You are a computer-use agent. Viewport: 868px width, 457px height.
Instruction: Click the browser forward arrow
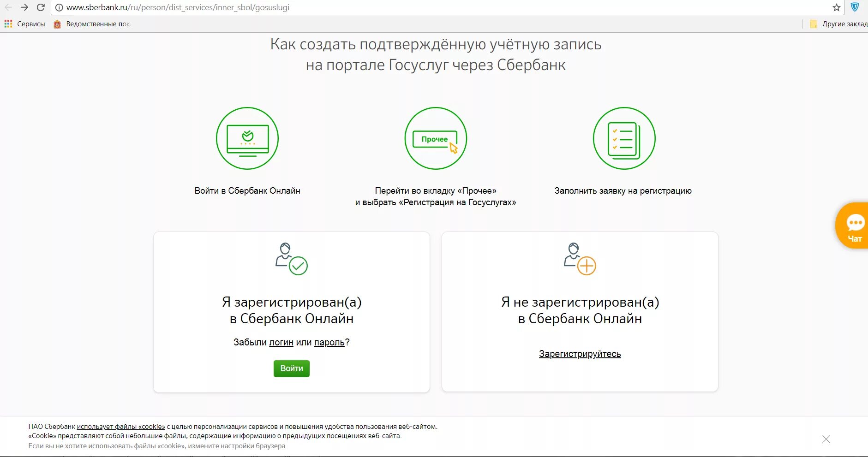(x=24, y=7)
